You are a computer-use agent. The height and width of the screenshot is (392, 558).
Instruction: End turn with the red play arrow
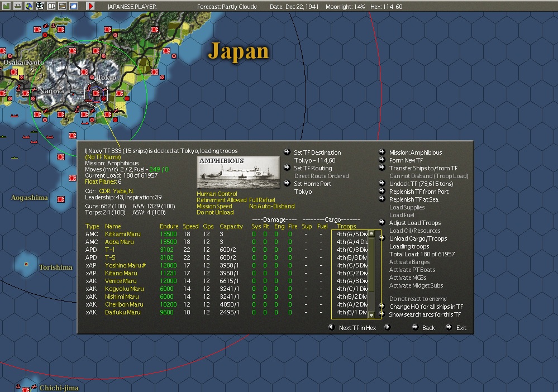(x=90, y=6)
